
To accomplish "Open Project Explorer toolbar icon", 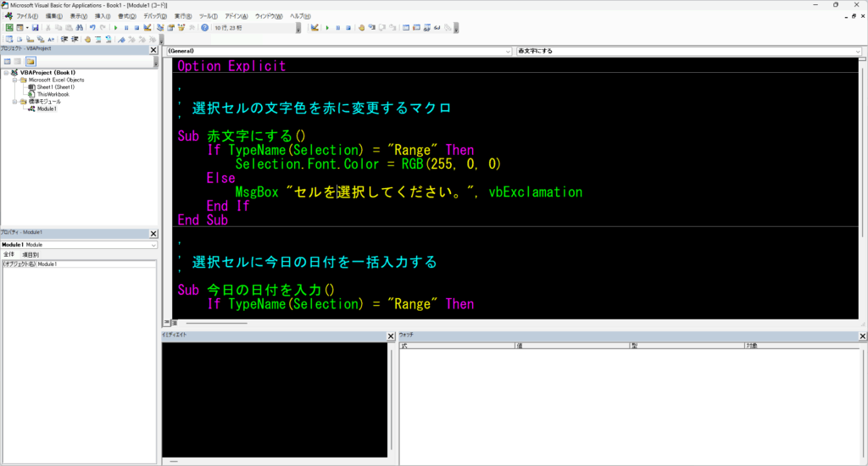I will tap(160, 28).
